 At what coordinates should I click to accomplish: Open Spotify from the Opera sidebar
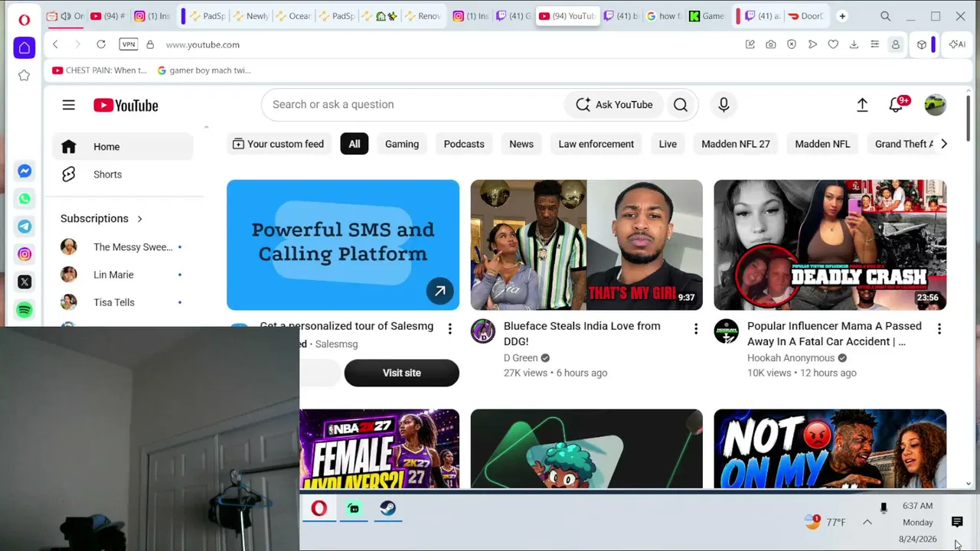[x=24, y=310]
